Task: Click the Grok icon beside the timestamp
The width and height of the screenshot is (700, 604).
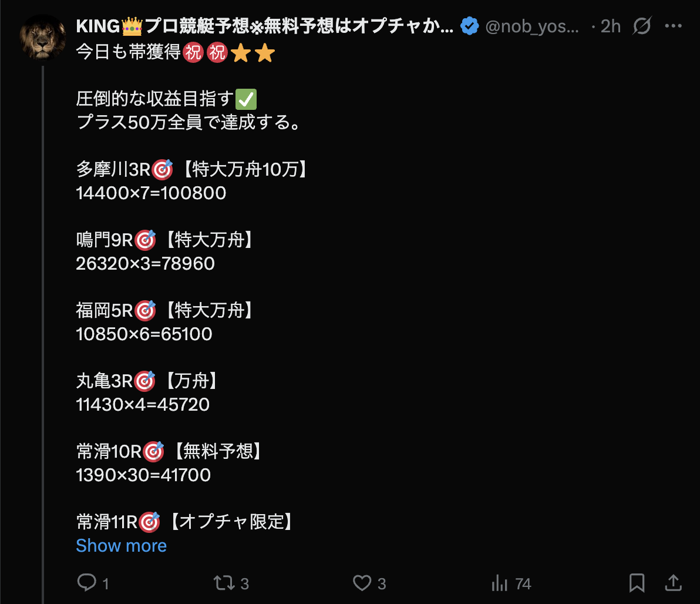Action: coord(642,26)
